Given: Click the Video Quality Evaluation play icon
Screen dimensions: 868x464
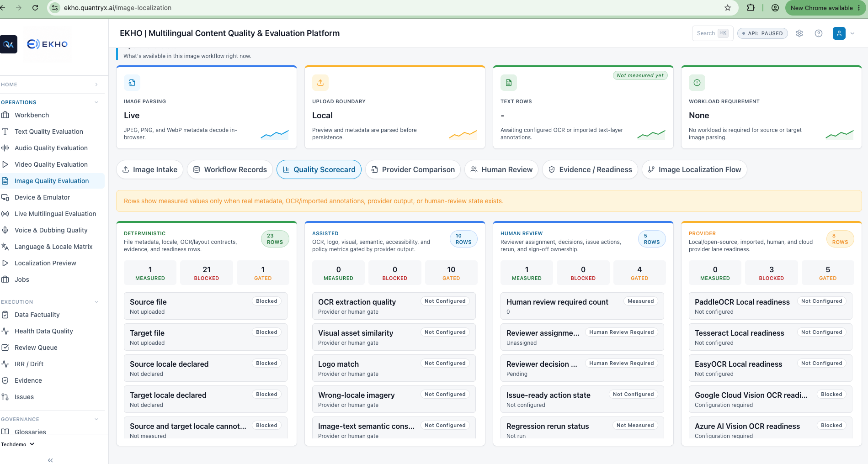Looking at the screenshot, I should click(5, 164).
